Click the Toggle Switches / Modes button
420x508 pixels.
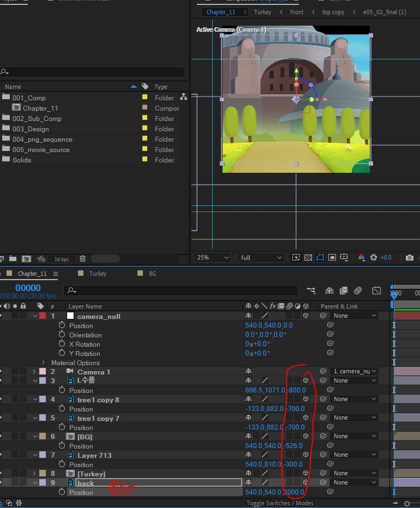pyautogui.click(x=280, y=503)
